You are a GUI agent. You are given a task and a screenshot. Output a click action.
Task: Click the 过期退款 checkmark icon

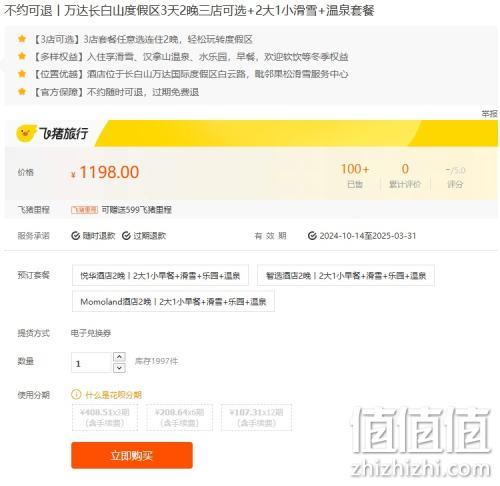126,236
